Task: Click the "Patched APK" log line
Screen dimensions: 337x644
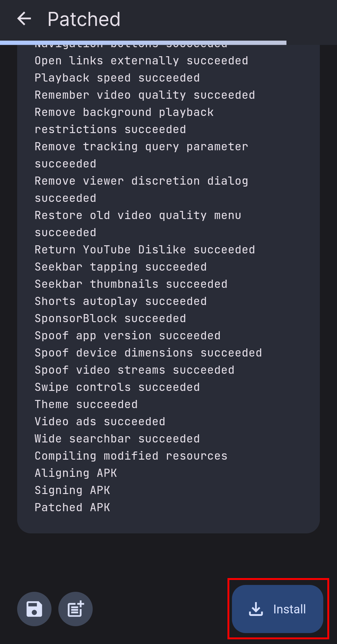Action: click(x=72, y=507)
